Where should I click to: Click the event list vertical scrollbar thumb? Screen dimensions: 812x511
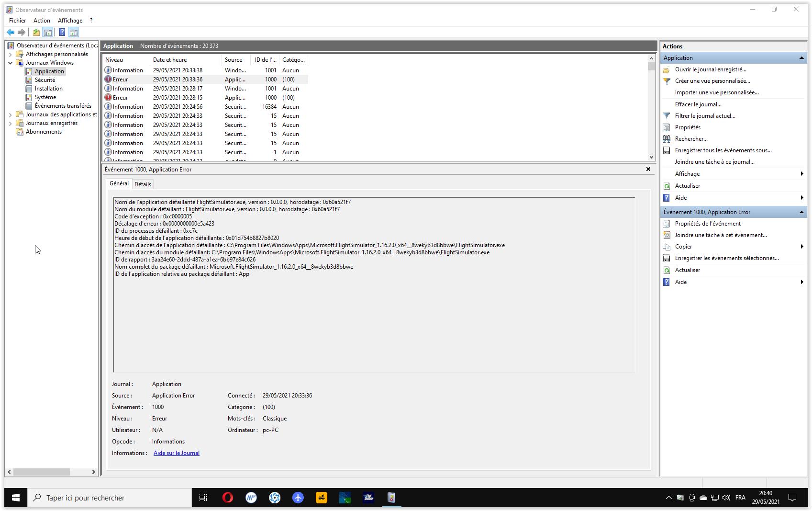651,66
